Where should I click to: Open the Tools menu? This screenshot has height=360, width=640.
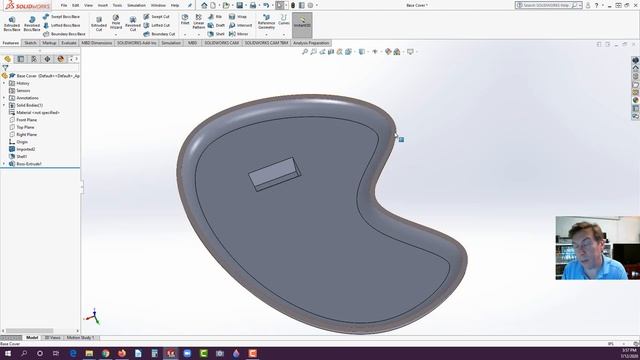coord(117,6)
